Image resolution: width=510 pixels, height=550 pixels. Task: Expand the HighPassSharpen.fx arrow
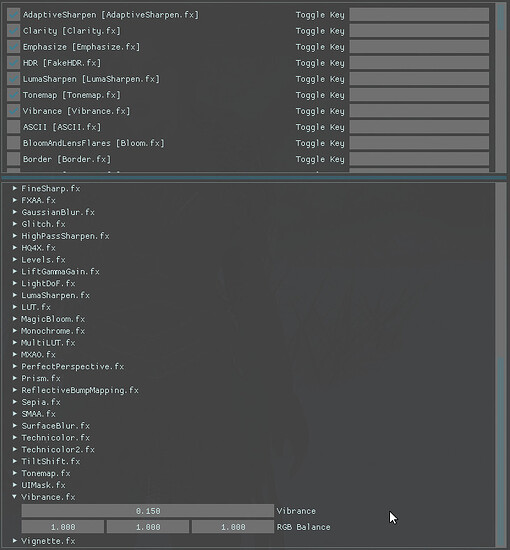pos(15,236)
